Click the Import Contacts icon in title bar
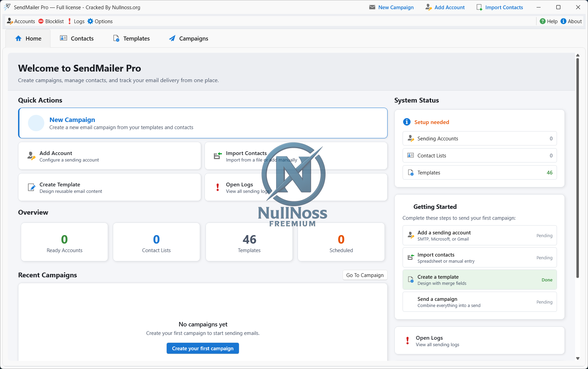 coord(479,7)
